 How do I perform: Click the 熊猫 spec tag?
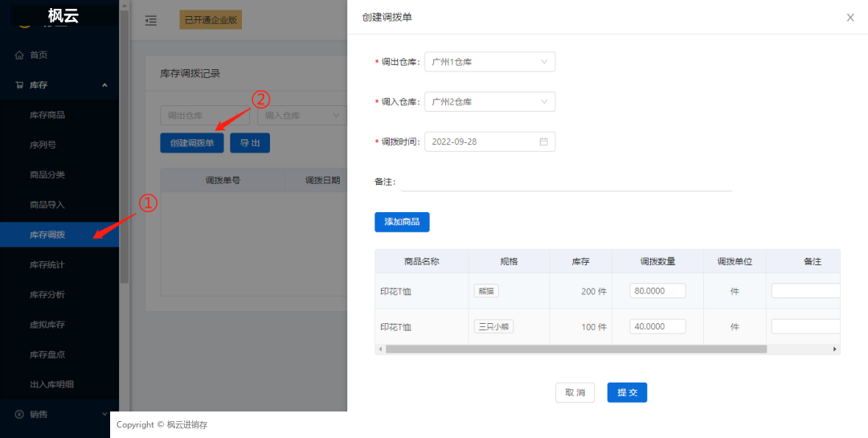486,291
